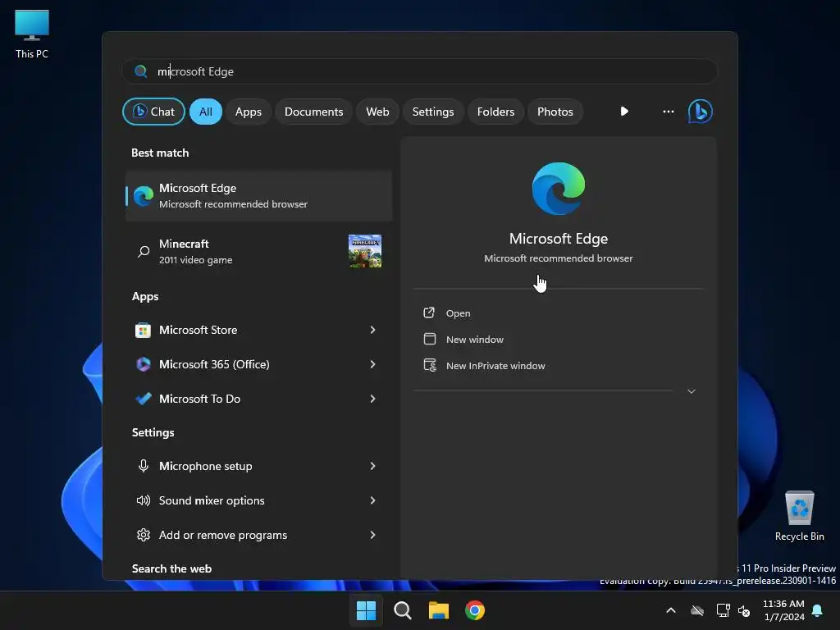The height and width of the screenshot is (630, 840).
Task: Expand the Sound mixer options arrow
Action: 373,500
